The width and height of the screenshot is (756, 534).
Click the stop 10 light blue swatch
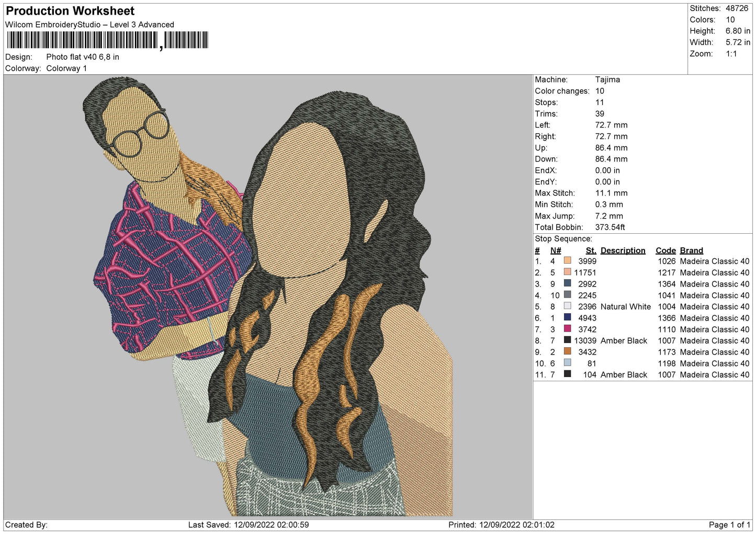(x=567, y=363)
